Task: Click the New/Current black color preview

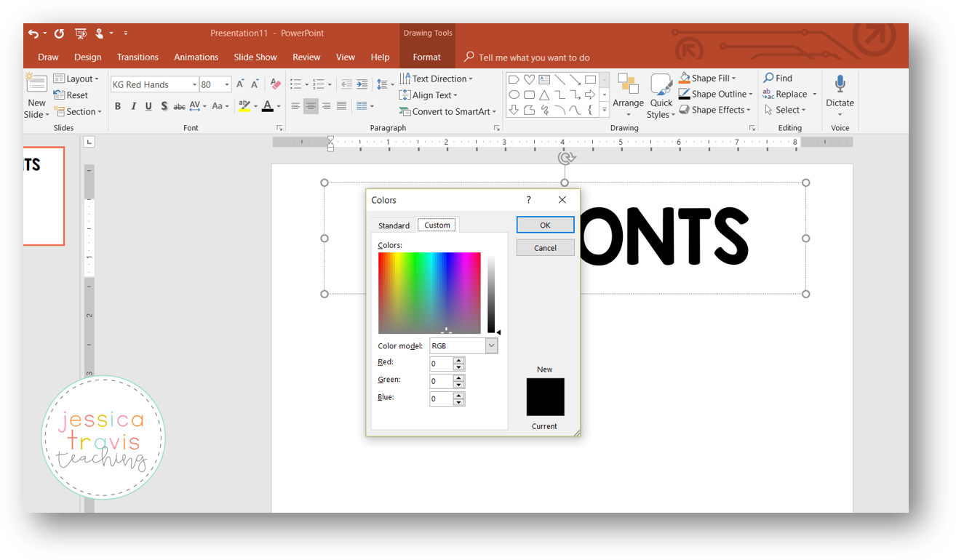Action: tap(545, 396)
